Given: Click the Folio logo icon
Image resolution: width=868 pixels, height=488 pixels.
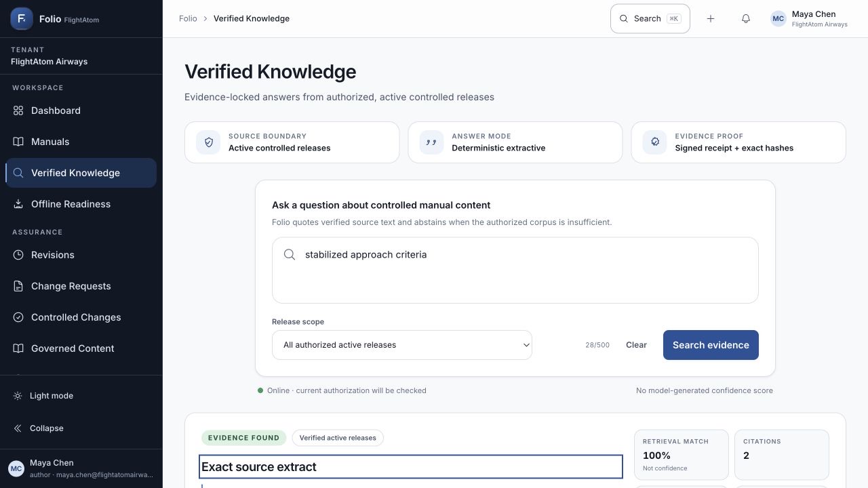Looking at the screenshot, I should tap(22, 19).
